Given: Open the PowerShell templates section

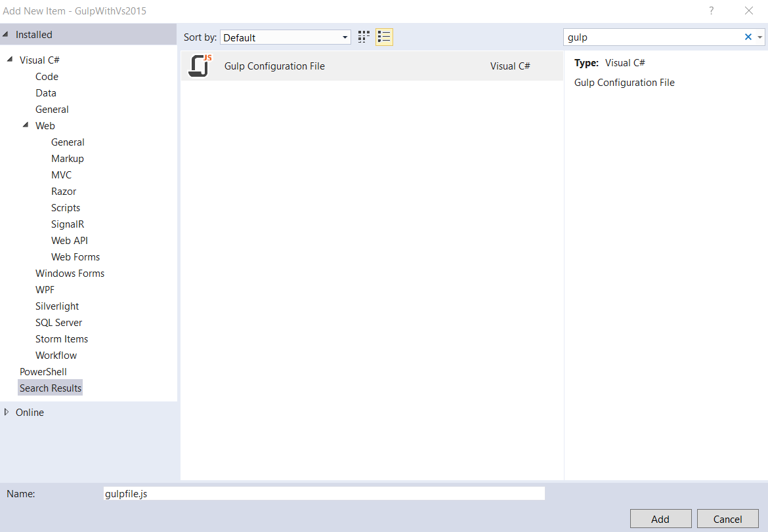Looking at the screenshot, I should click(43, 371).
